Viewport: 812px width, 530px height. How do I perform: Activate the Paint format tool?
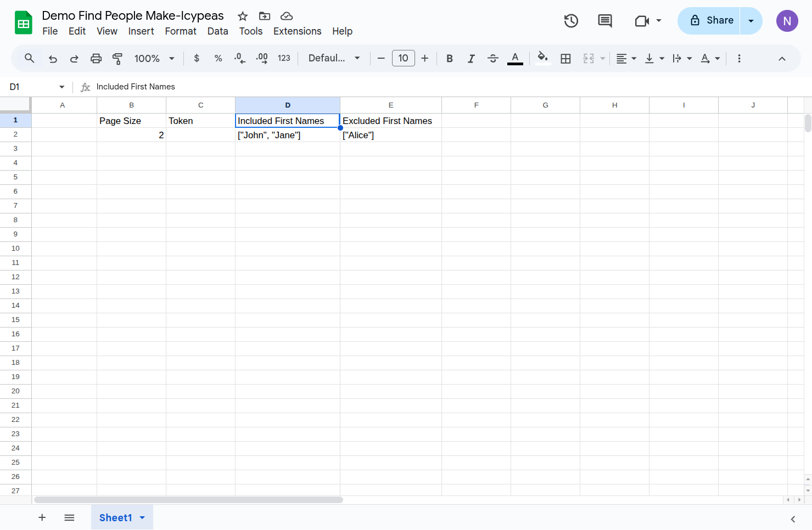(117, 58)
